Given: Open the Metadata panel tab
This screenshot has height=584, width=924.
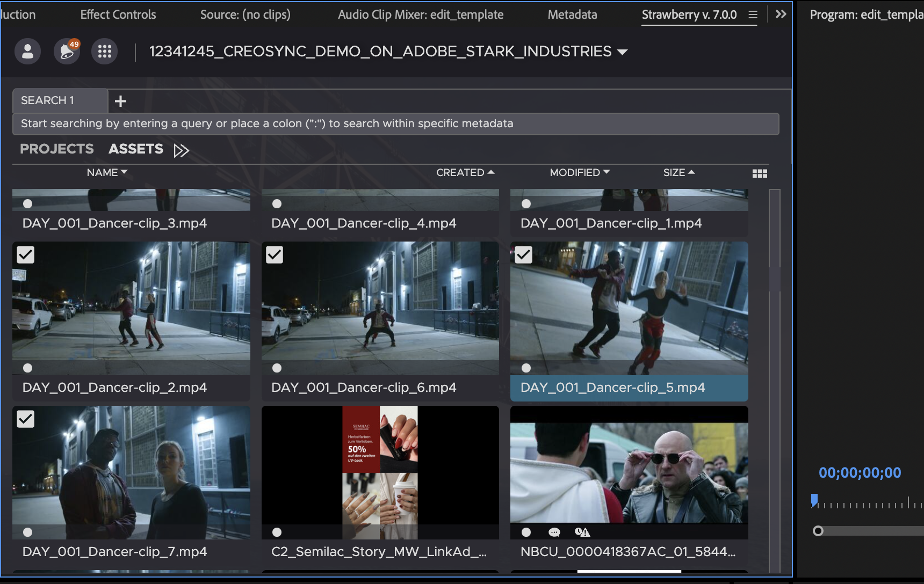Looking at the screenshot, I should 572,14.
